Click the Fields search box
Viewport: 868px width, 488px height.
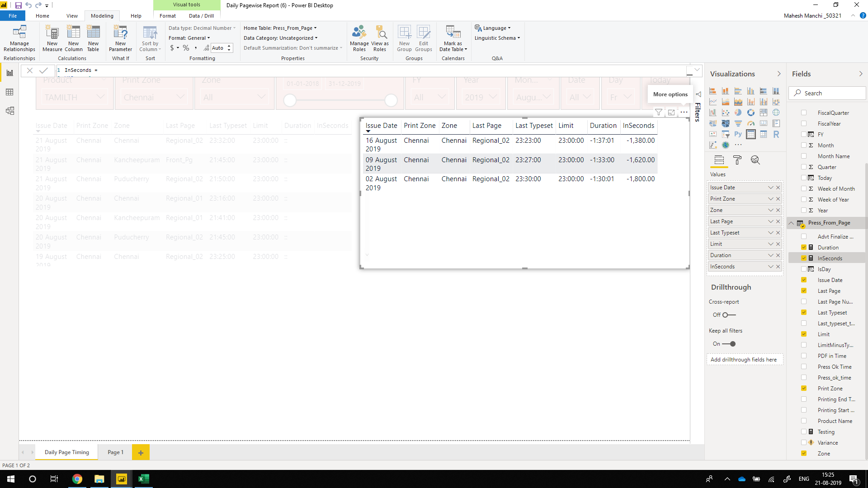(827, 93)
